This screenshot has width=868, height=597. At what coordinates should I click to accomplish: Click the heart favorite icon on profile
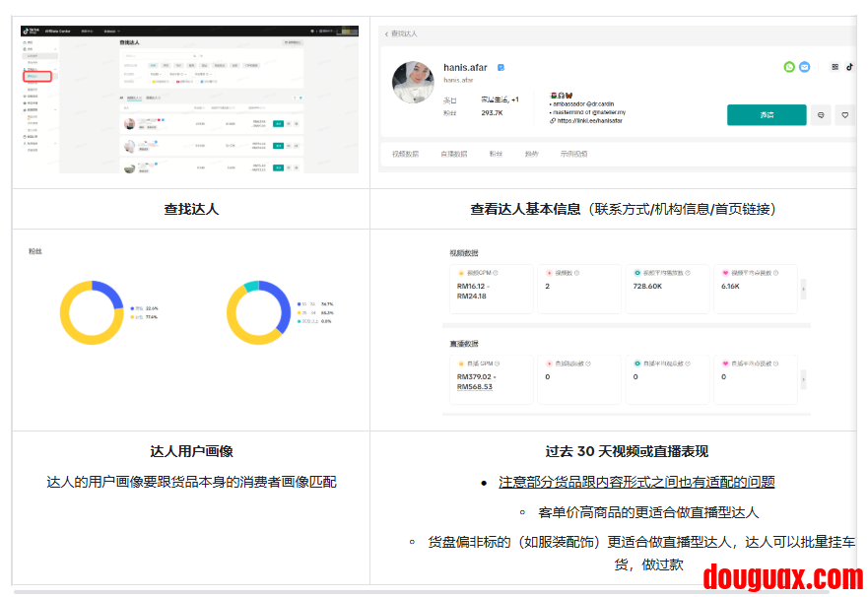(844, 115)
